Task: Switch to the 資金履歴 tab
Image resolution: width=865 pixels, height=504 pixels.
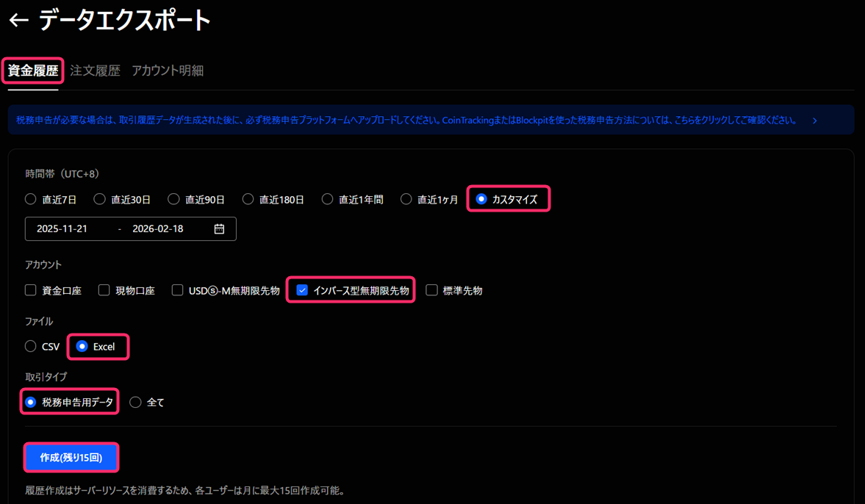Action: click(32, 71)
